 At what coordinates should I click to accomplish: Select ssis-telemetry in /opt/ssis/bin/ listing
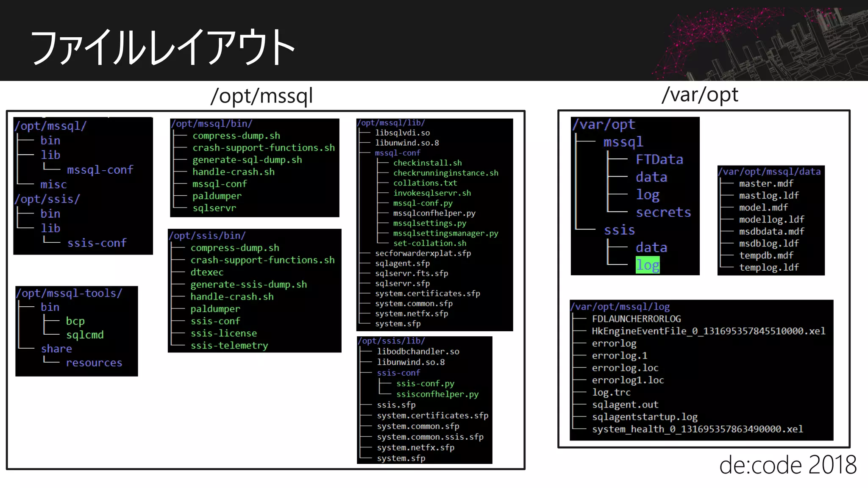229,346
